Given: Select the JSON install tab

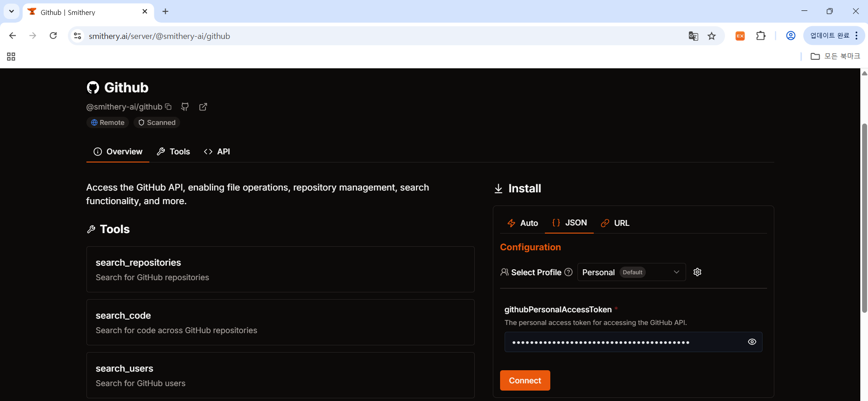Looking at the screenshot, I should (x=569, y=223).
